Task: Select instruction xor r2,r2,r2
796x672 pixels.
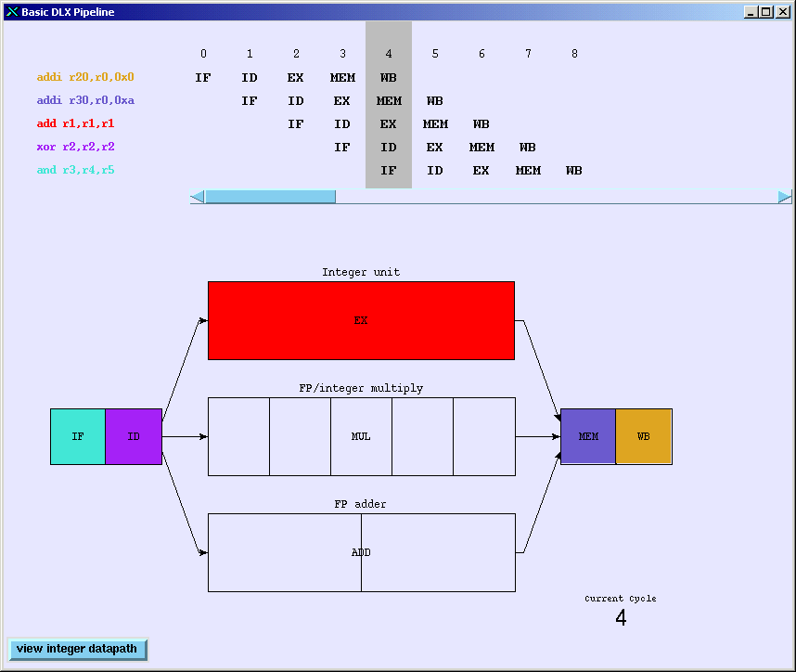Action: (75, 147)
